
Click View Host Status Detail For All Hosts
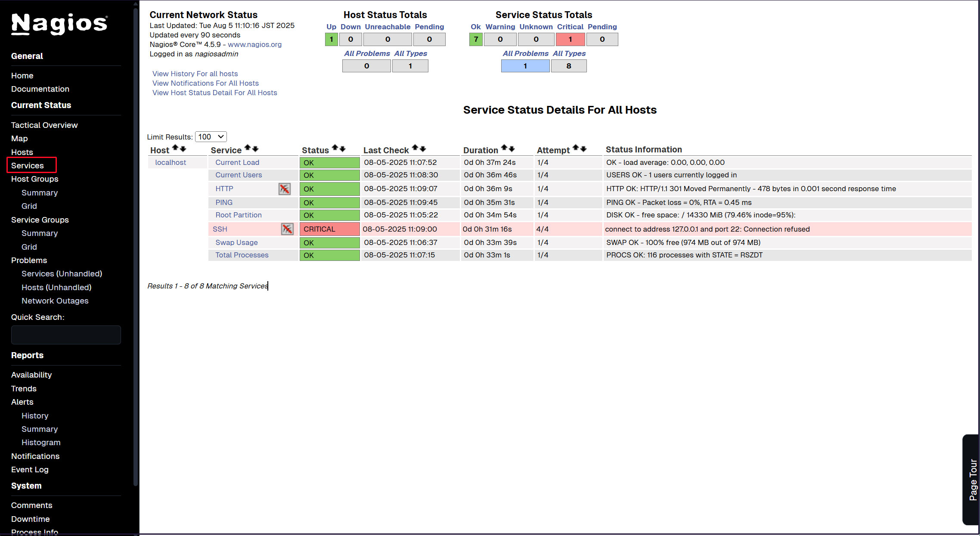coord(214,93)
